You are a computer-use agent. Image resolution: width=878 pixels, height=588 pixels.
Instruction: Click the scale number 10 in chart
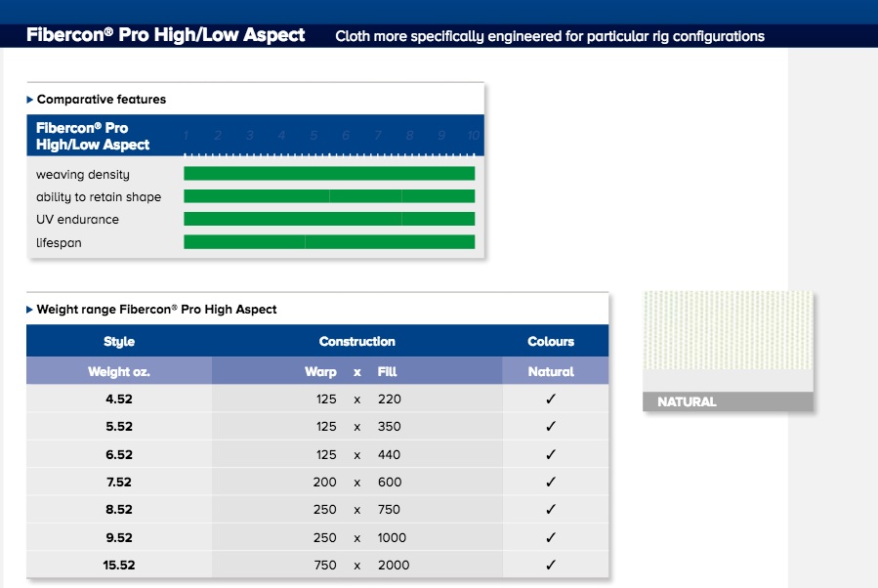[473, 135]
